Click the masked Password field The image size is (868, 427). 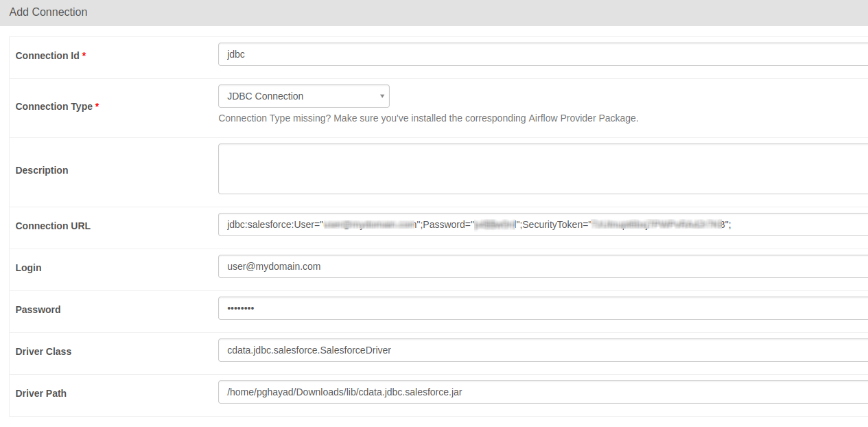coord(542,308)
